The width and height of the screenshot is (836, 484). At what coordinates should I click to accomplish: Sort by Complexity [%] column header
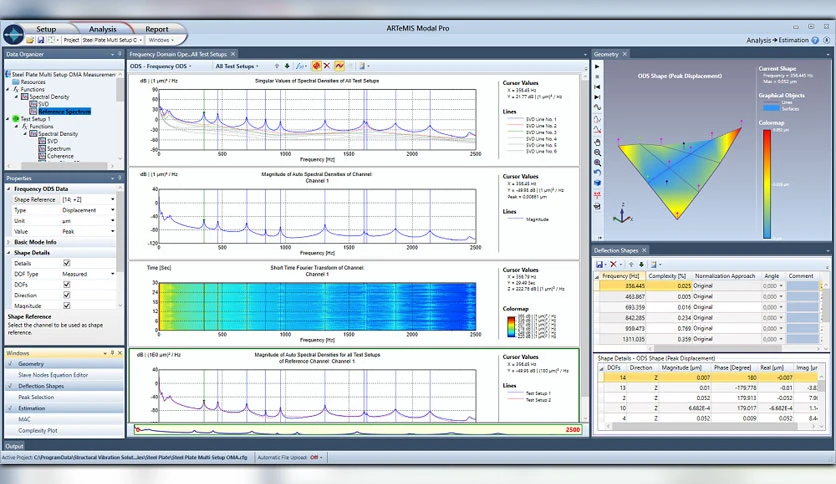(x=667, y=276)
